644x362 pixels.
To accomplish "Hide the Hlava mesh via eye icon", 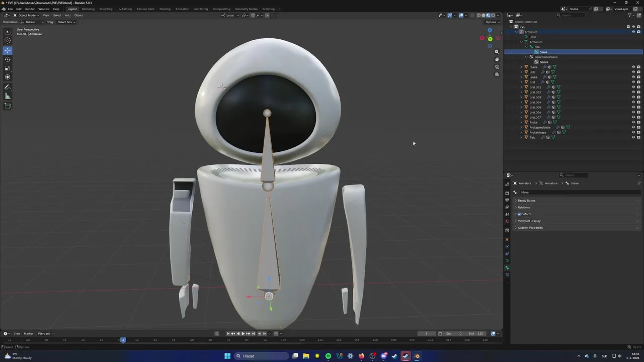I will click(x=633, y=67).
